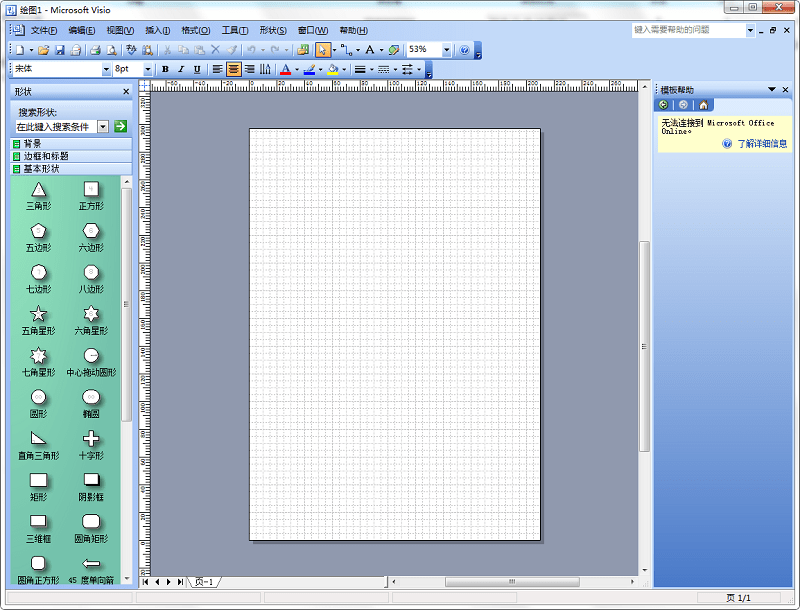
Task: Toggle bold text formatting
Action: coord(164,68)
